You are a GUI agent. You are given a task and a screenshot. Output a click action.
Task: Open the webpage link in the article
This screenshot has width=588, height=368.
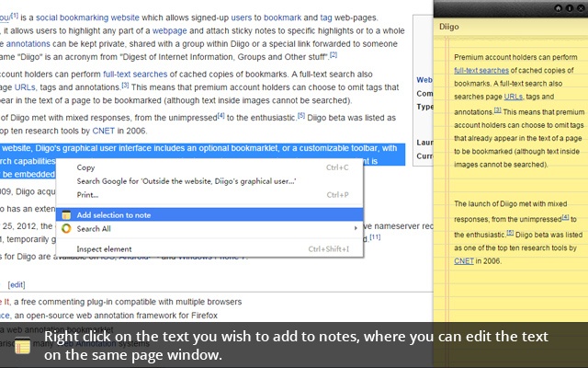click(169, 30)
